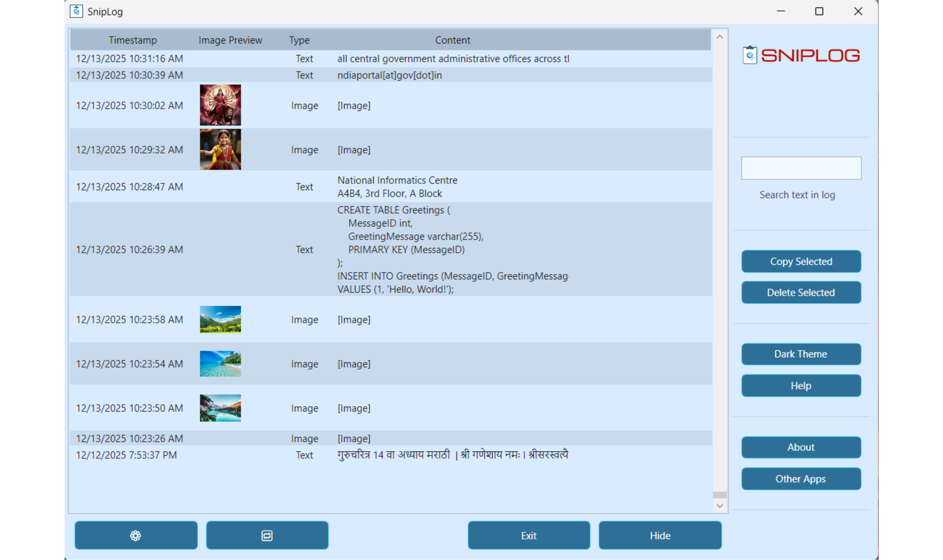This screenshot has width=943, height=560.
Task: Click the window-switch icon button beside the gear
Action: pos(267,535)
